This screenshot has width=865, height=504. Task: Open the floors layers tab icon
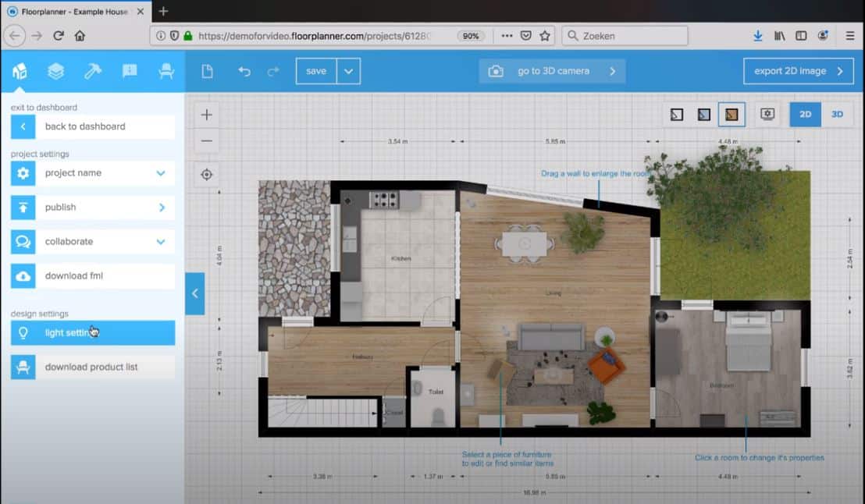click(x=55, y=71)
